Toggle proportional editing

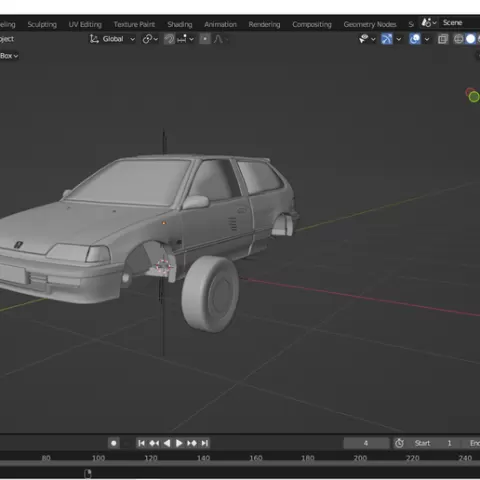click(205, 39)
